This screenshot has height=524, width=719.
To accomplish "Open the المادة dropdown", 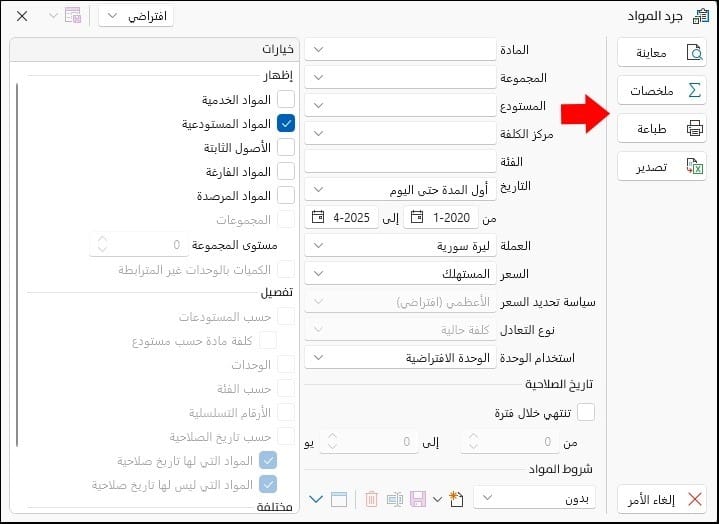I will [400, 49].
